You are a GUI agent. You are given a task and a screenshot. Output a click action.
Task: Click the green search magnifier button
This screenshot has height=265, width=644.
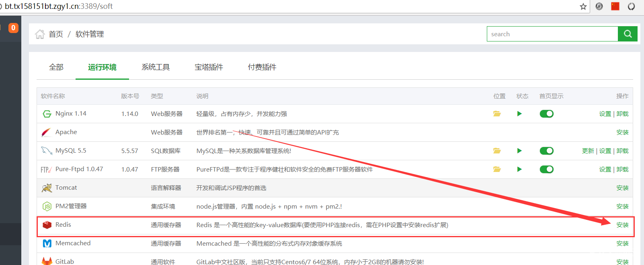(628, 34)
